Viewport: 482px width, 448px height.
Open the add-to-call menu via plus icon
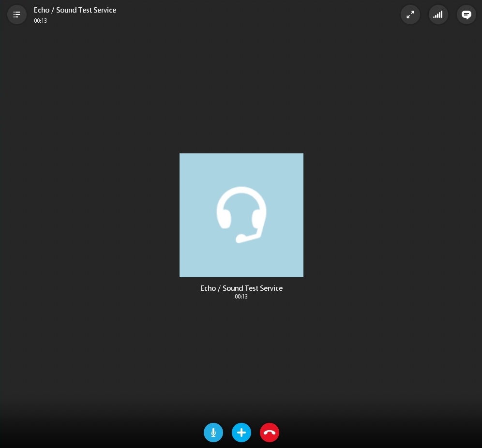[x=241, y=433]
